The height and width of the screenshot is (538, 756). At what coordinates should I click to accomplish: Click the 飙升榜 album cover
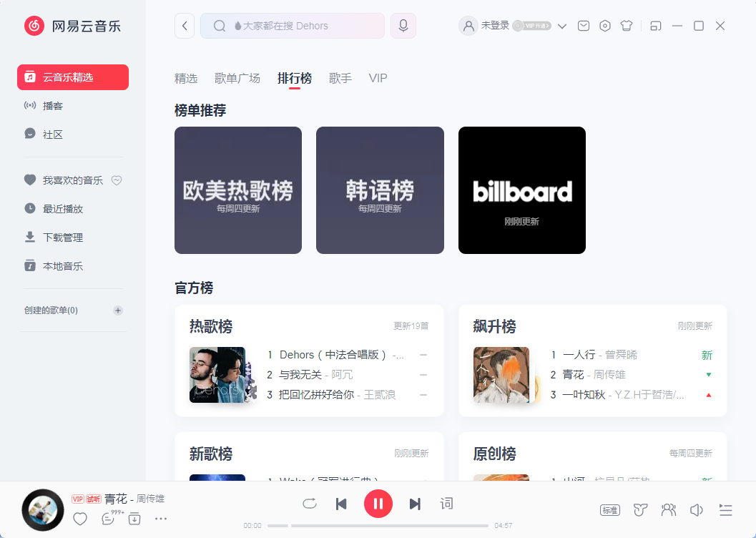pos(501,375)
